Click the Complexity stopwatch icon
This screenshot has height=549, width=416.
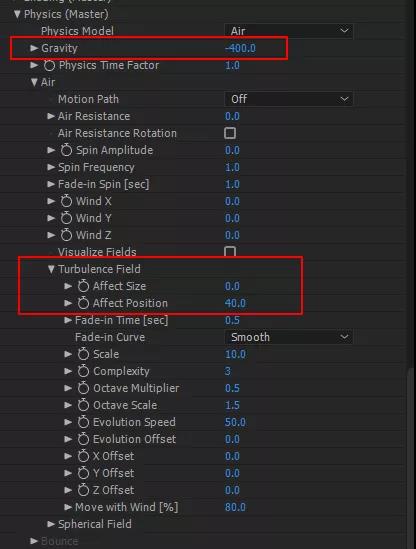click(83, 371)
